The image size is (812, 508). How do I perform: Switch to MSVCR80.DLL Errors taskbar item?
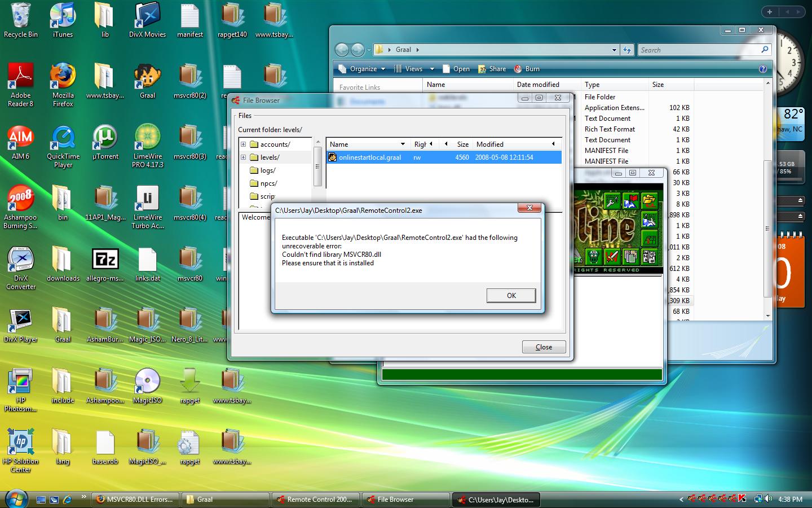pyautogui.click(x=135, y=500)
